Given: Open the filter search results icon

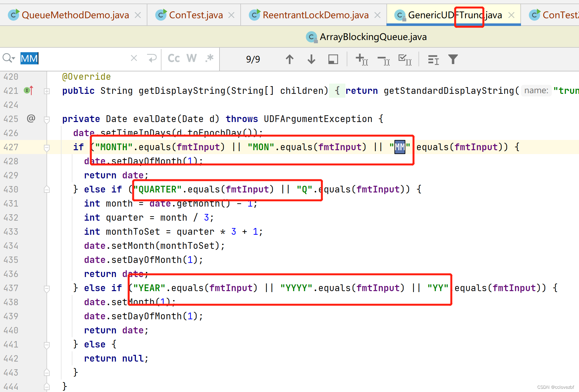Looking at the screenshot, I should [452, 59].
